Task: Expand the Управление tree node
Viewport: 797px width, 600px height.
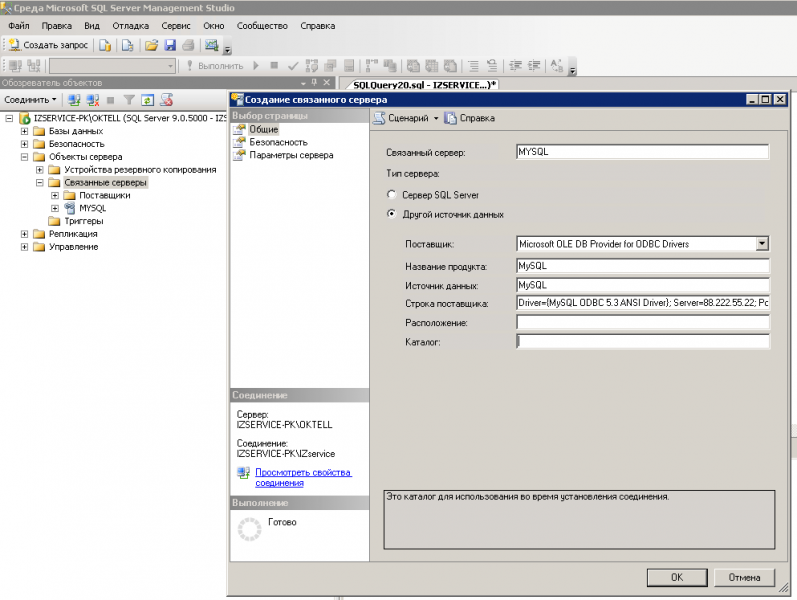Action: 24,247
